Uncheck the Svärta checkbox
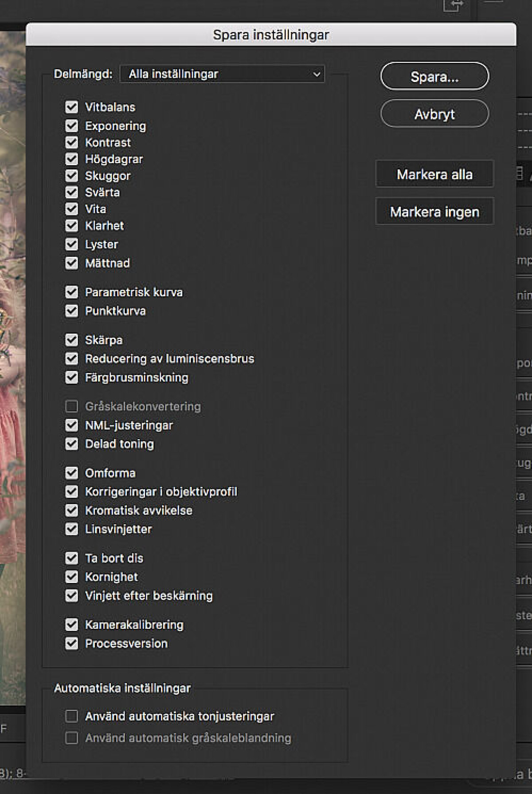Screen dimensions: 532x794 [71, 192]
